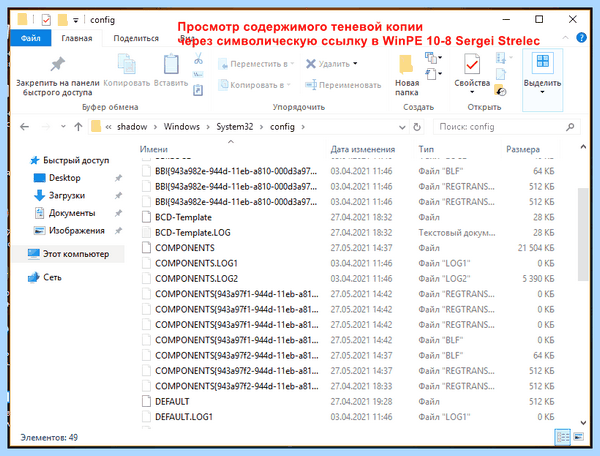Click the paste shortcut icon

click(x=198, y=90)
